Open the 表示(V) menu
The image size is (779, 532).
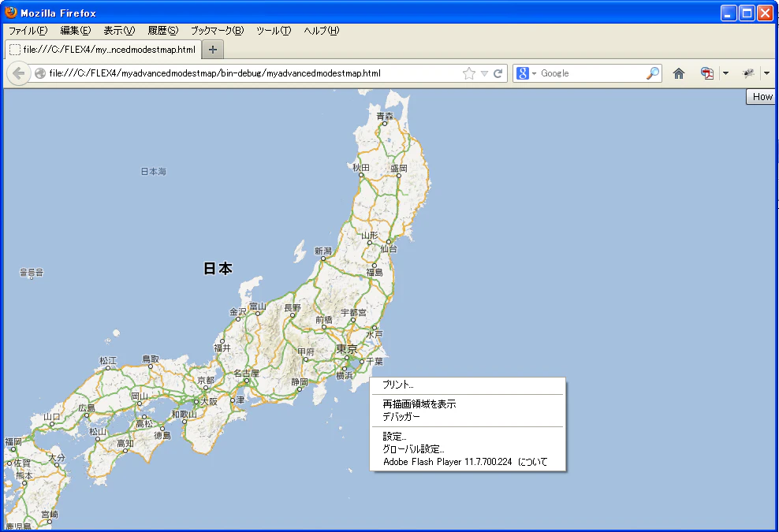pyautogui.click(x=119, y=31)
